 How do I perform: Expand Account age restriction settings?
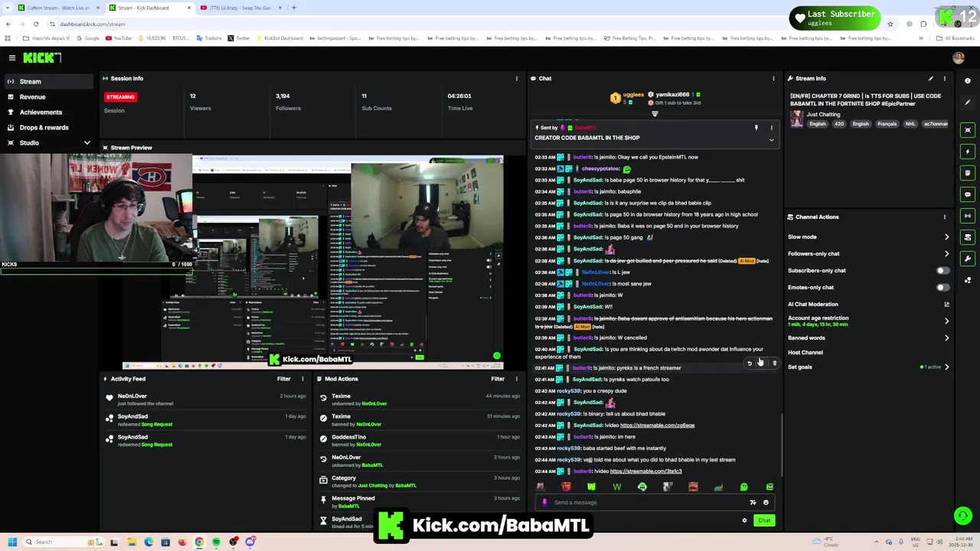946,321
